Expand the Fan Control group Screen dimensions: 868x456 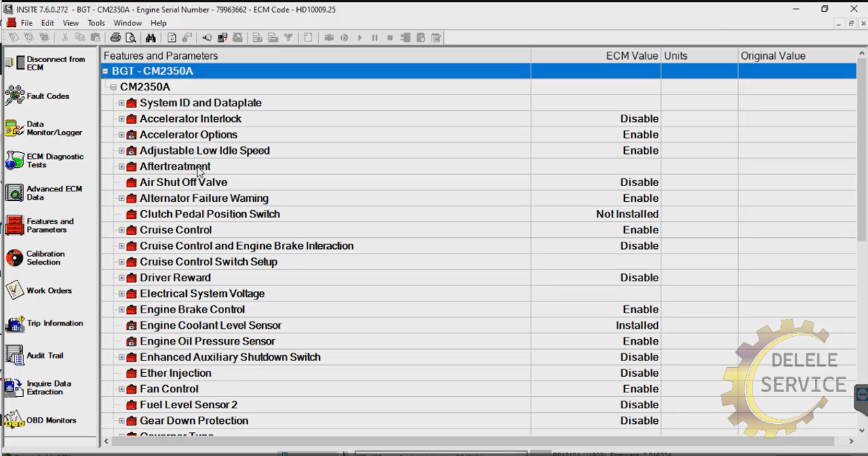(x=121, y=389)
